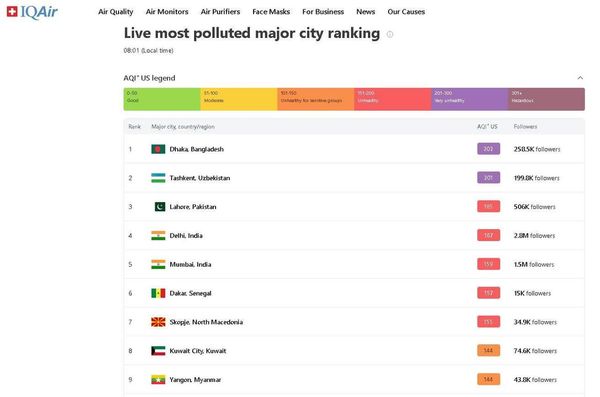Click the Senegal flag icon
Image resolution: width=600 pixels, height=397 pixels.
tap(158, 293)
